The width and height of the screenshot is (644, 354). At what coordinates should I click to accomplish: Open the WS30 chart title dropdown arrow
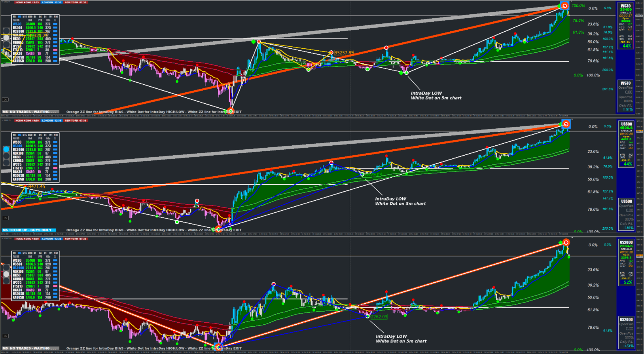3,2
